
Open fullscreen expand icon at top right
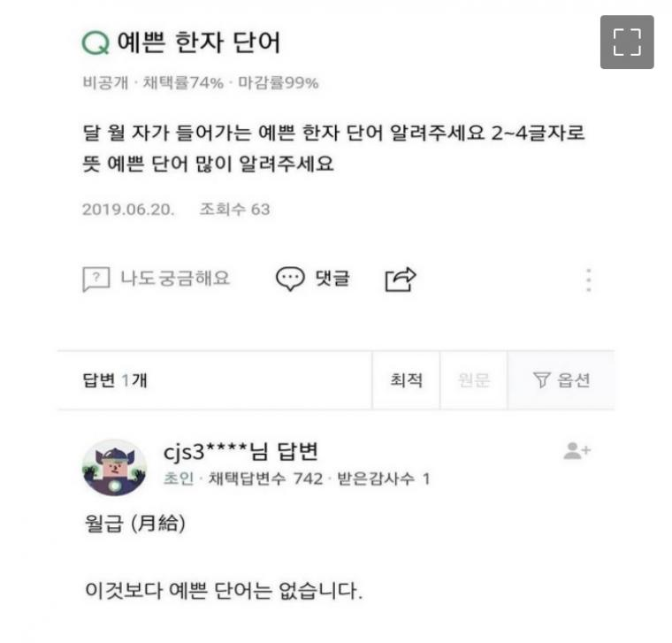(627, 42)
